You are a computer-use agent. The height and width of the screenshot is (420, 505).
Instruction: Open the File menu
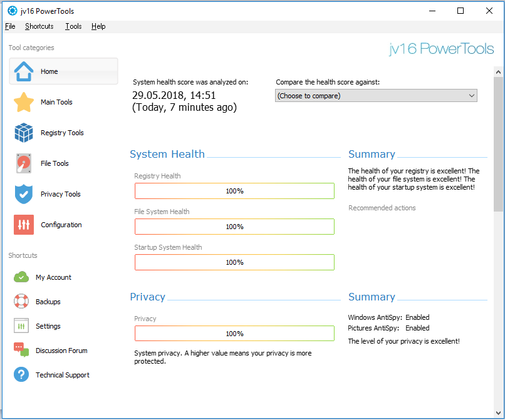pos(10,26)
